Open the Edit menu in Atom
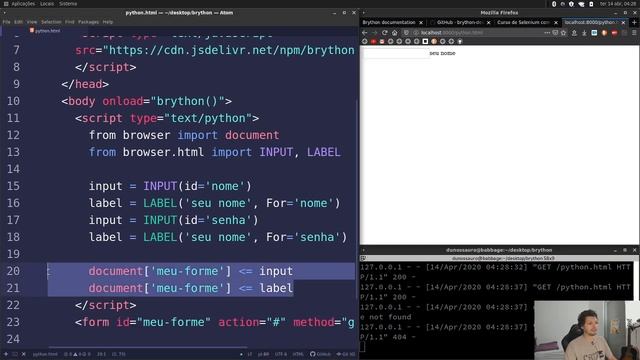The height and width of the screenshot is (360, 640). (x=18, y=22)
